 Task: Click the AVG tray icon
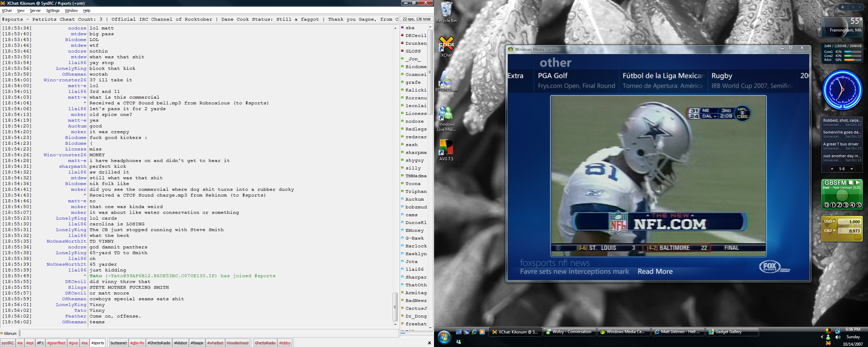[828, 331]
